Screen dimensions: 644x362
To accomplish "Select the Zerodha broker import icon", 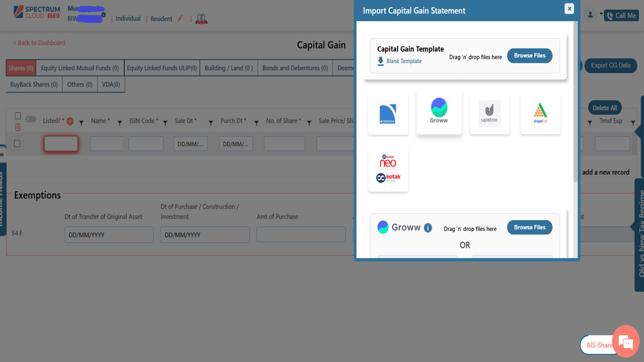I will click(388, 113).
